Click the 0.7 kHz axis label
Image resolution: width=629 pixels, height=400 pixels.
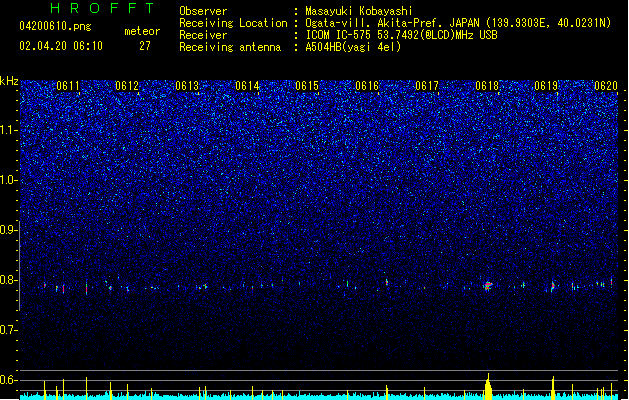coord(8,330)
